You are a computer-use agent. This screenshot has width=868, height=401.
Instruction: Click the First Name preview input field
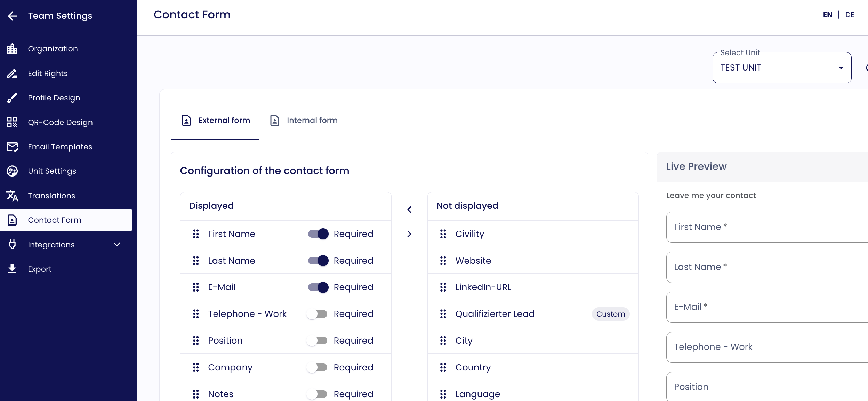[765, 227]
